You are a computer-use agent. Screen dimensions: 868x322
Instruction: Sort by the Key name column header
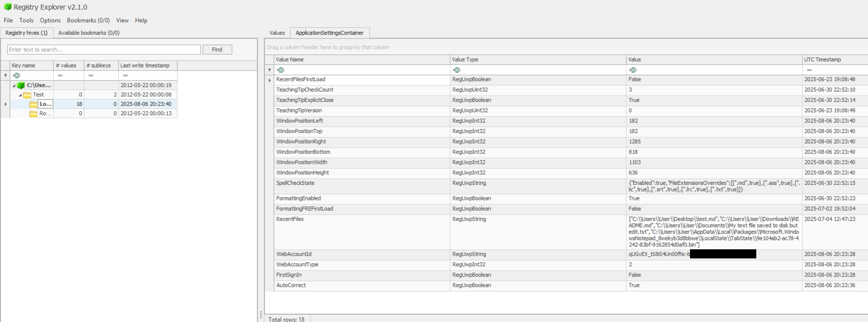(x=32, y=66)
